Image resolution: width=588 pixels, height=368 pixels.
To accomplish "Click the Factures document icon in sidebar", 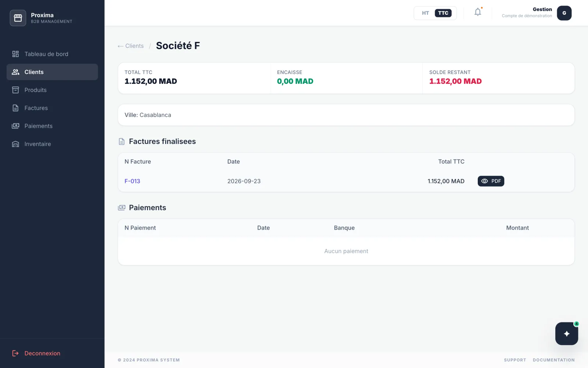I will (x=15, y=108).
